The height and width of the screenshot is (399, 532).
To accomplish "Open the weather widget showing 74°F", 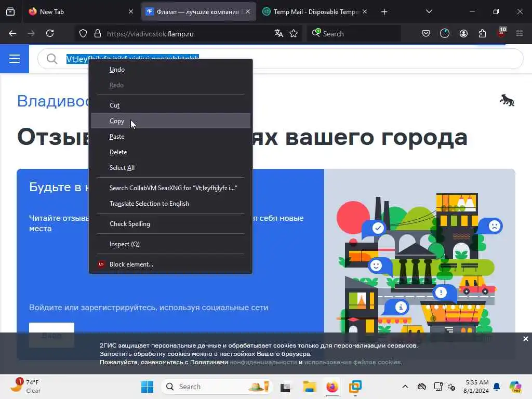I will pyautogui.click(x=26, y=386).
